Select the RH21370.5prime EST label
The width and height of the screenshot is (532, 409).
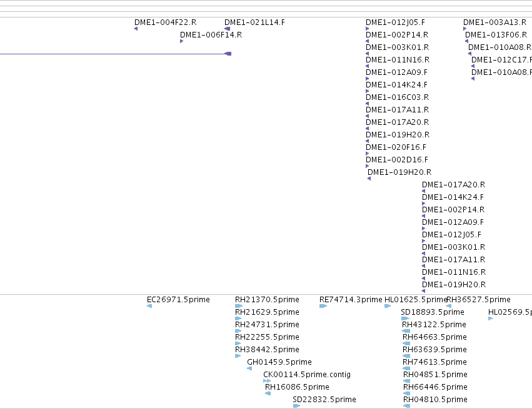point(267,300)
